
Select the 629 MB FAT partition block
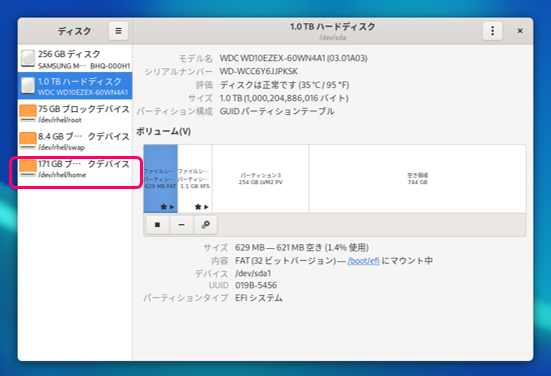[160, 179]
